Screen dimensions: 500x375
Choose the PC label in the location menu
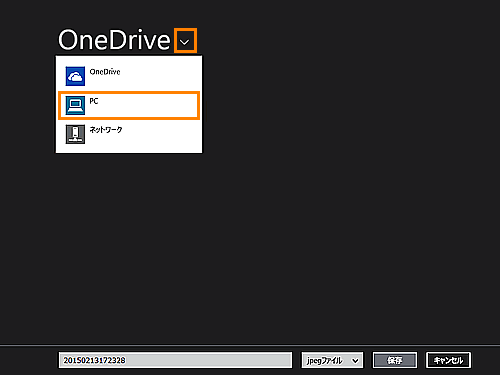pyautogui.click(x=94, y=101)
